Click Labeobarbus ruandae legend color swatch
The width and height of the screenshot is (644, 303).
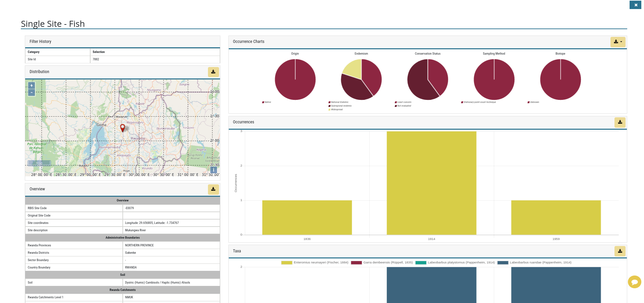(503, 263)
